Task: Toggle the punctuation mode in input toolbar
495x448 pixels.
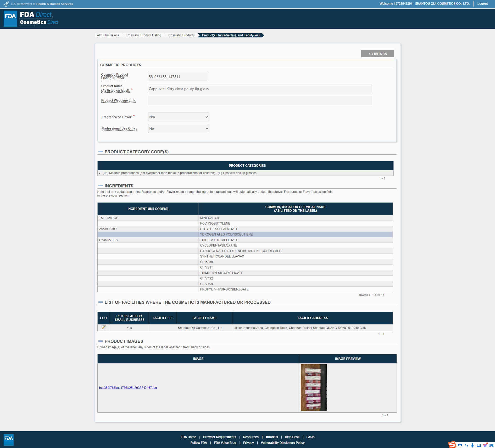Action: [466, 445]
